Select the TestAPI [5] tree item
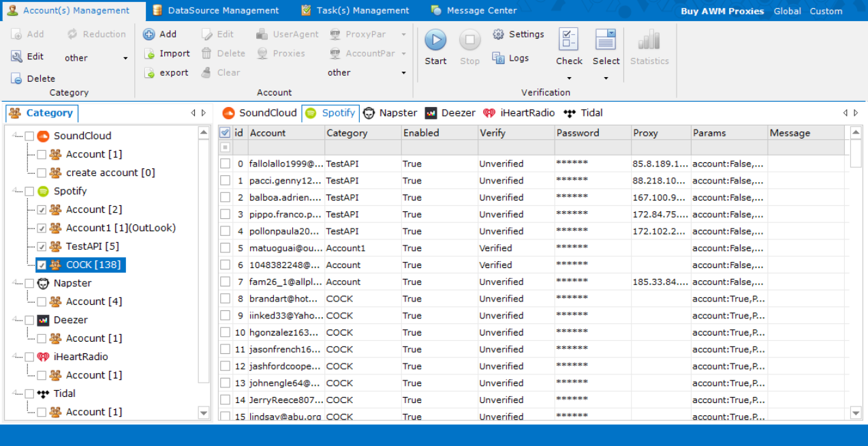 point(92,246)
